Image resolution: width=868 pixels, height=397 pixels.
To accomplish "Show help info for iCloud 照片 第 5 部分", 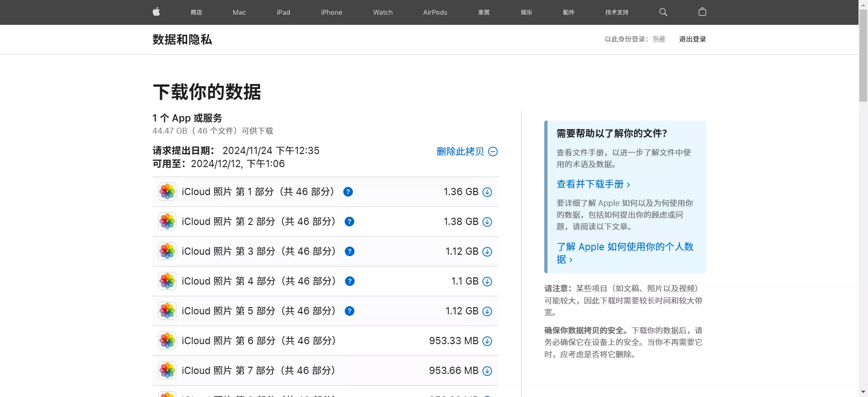I will click(349, 311).
